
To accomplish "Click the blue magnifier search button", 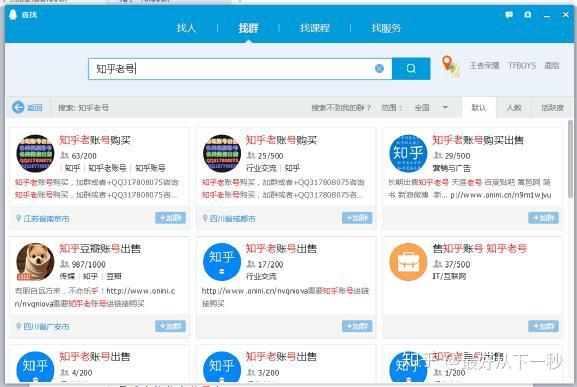I will point(411,68).
